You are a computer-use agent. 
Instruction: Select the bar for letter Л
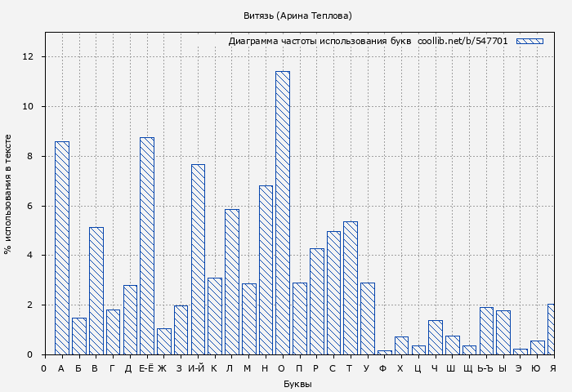click(x=231, y=282)
